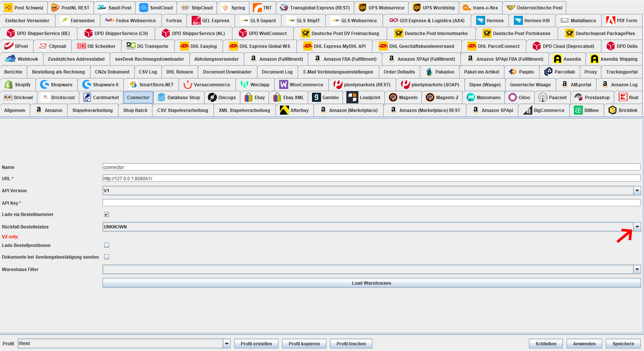Select the DB Schenker tab icon
The width and height of the screenshot is (644, 351).
pos(81,46)
